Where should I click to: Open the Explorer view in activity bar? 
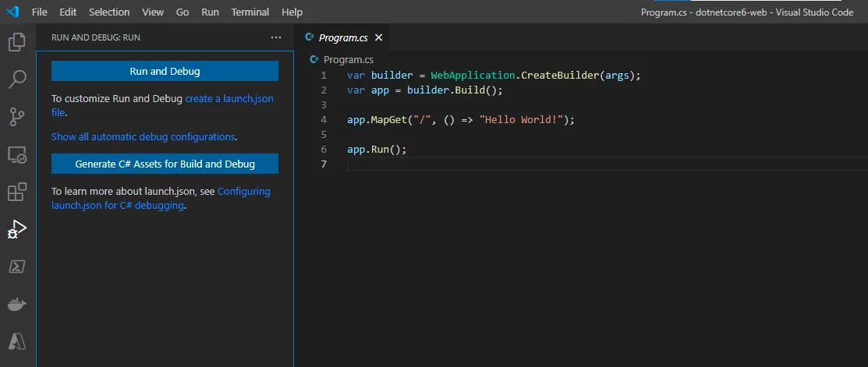click(17, 42)
